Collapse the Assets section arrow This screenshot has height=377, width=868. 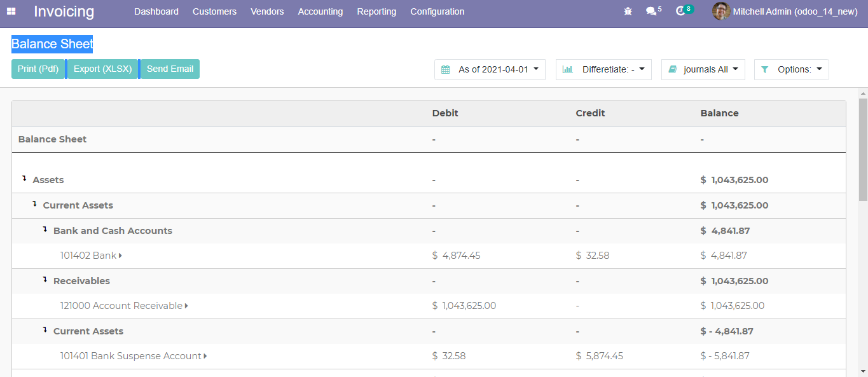pyautogui.click(x=24, y=179)
